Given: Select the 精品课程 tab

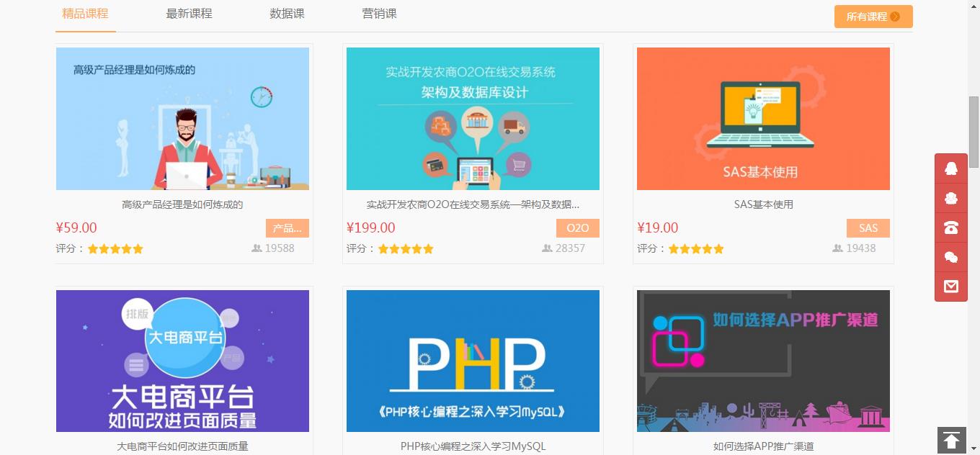Looking at the screenshot, I should [x=85, y=14].
